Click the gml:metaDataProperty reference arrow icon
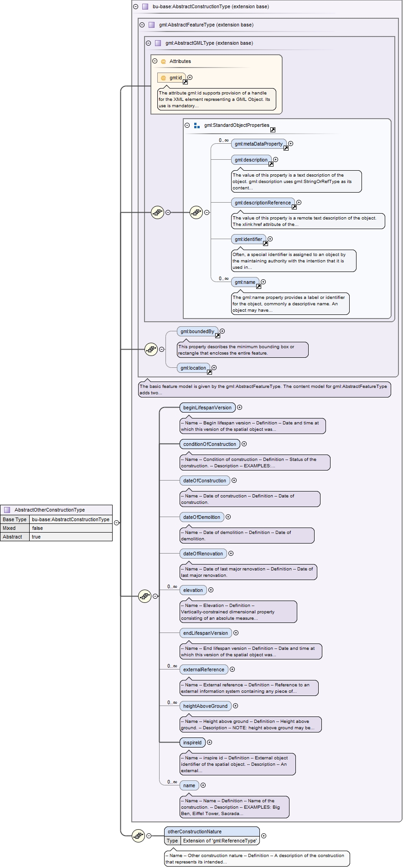 coord(286,148)
